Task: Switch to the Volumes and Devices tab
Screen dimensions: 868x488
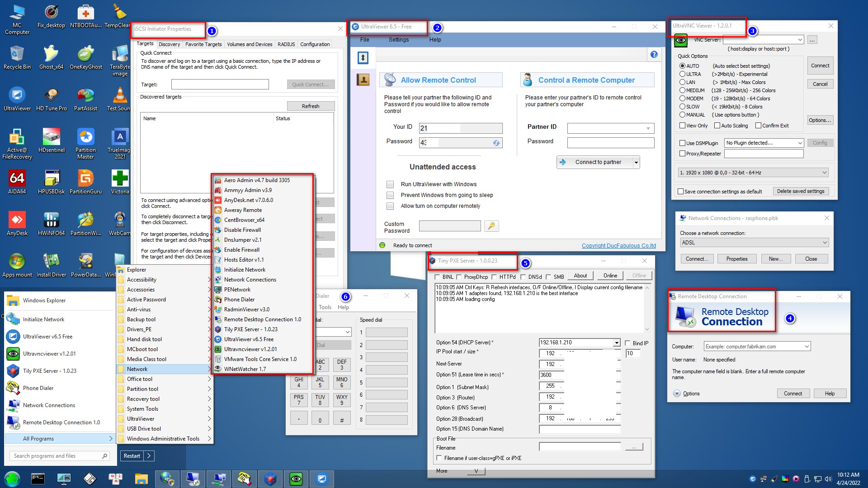Action: (x=250, y=44)
